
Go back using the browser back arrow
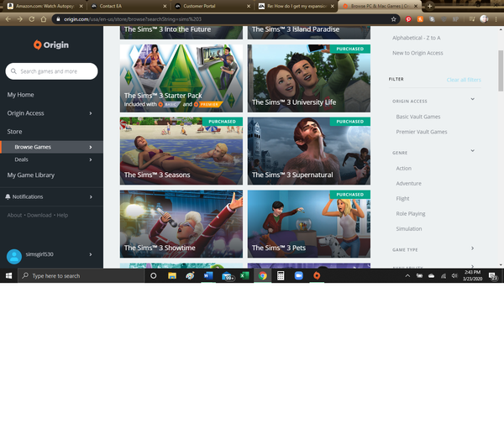(x=8, y=19)
